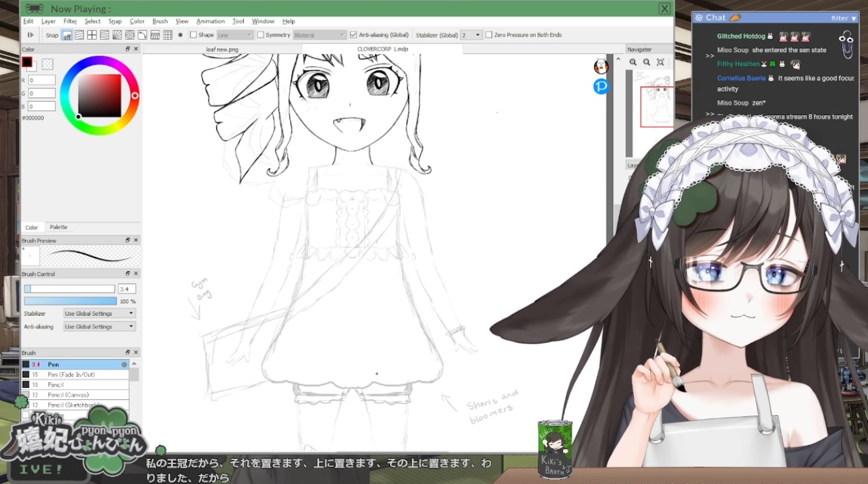Viewport: 868px width, 484px height.
Task: Activate the radial lines snap icon
Action: point(117,35)
